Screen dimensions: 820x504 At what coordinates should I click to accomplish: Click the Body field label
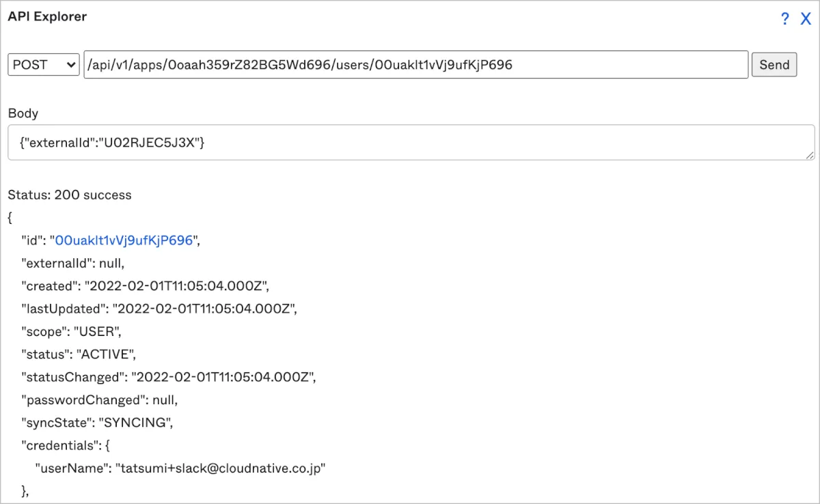pos(23,113)
